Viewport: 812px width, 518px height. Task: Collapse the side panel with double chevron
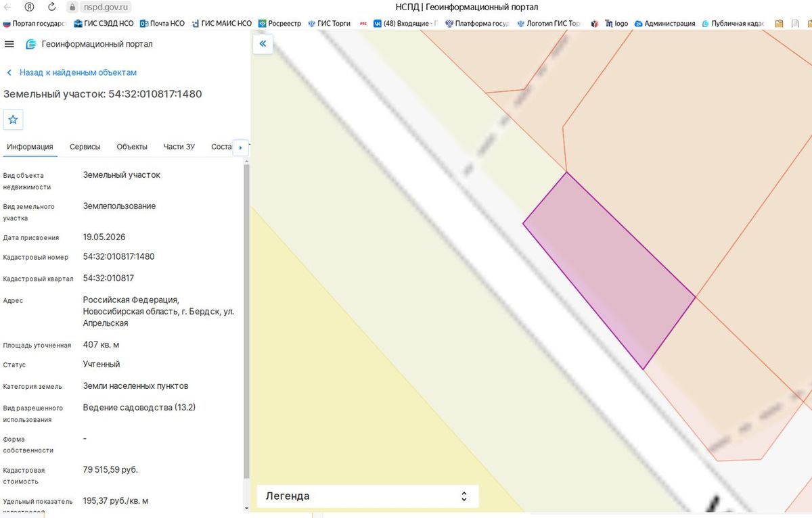(x=263, y=44)
